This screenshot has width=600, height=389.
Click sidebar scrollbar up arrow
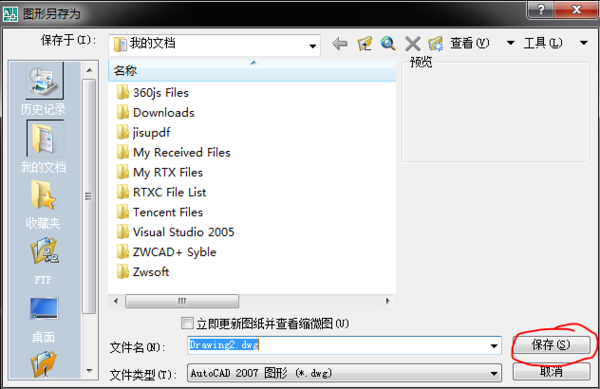tap(89, 70)
